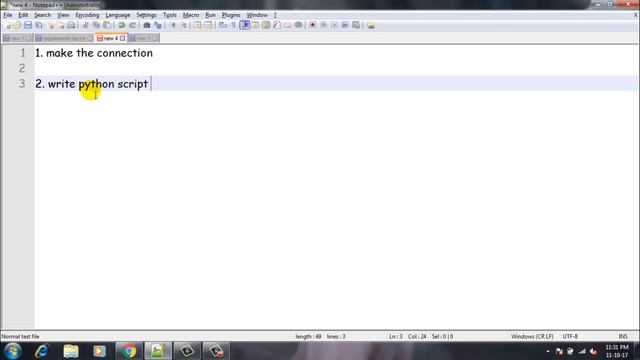
Task: Click the Zoom In toolbar icon
Action: (173, 25)
